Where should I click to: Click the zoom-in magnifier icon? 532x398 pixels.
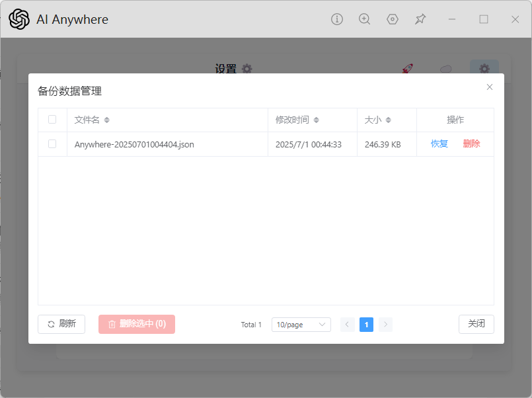tap(364, 19)
